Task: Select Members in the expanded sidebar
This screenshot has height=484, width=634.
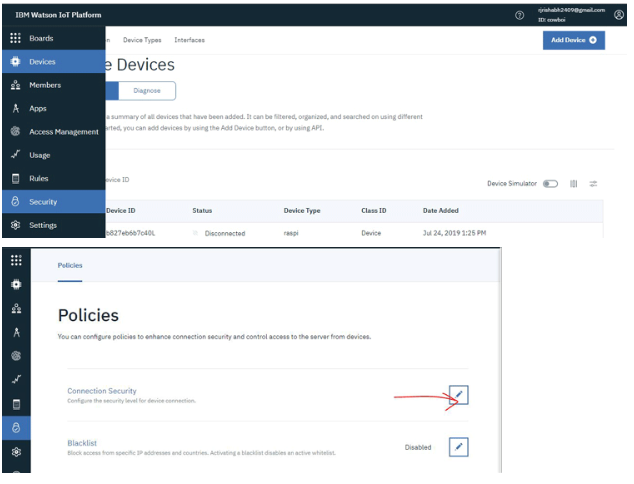Action: [44, 85]
